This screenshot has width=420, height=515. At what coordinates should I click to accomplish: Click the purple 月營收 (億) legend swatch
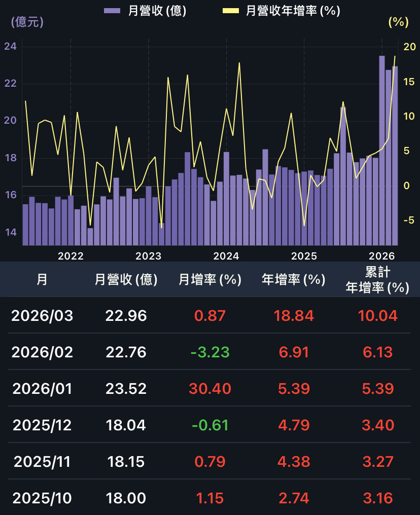click(x=112, y=11)
